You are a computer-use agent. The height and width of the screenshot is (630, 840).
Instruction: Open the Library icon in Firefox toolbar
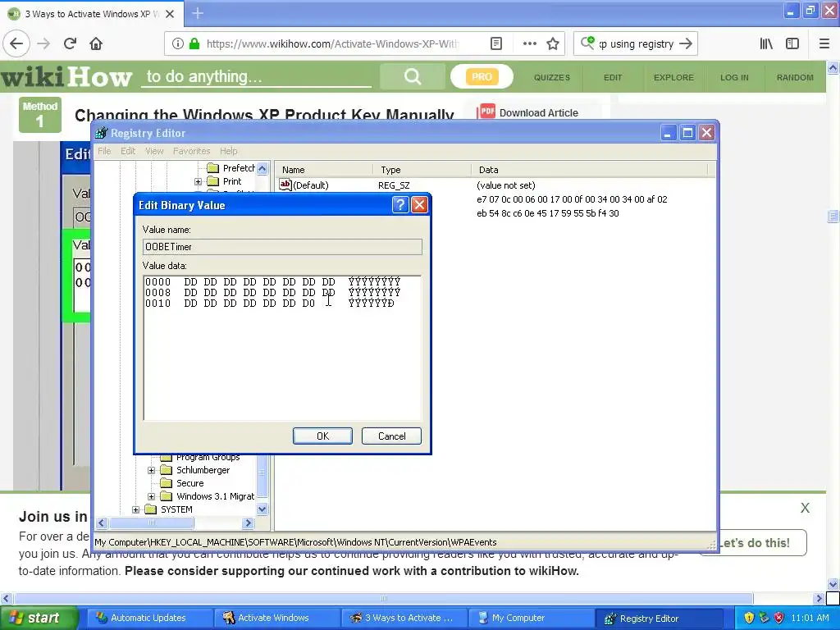pyautogui.click(x=767, y=43)
